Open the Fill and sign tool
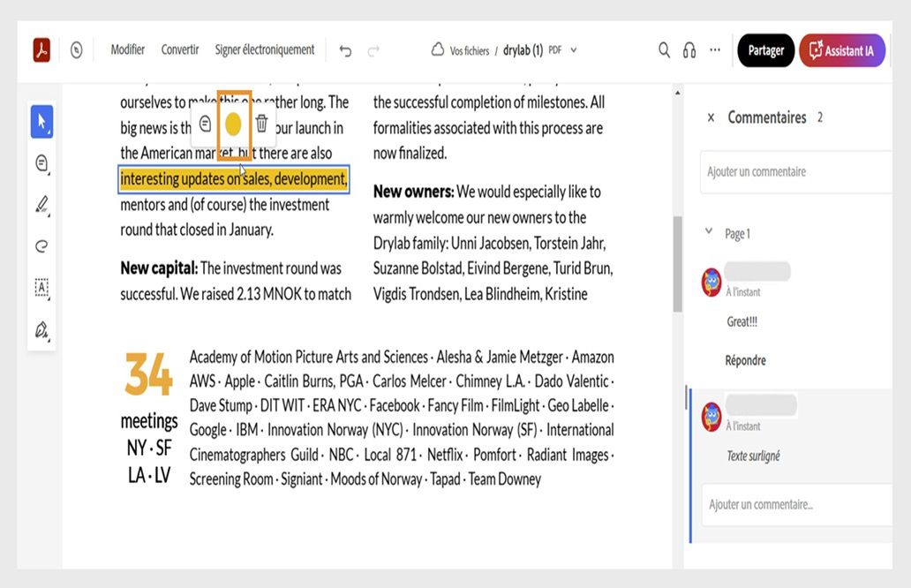Screen dimensions: 911x588 41,328
